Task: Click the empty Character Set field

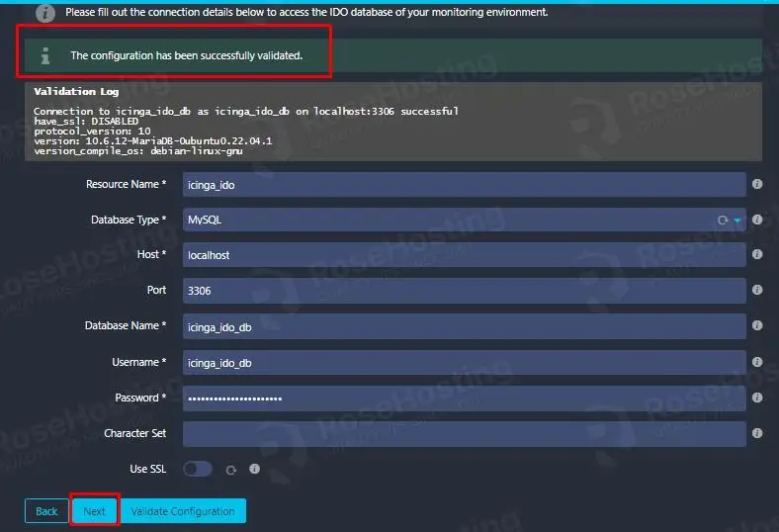Action: pos(463,433)
